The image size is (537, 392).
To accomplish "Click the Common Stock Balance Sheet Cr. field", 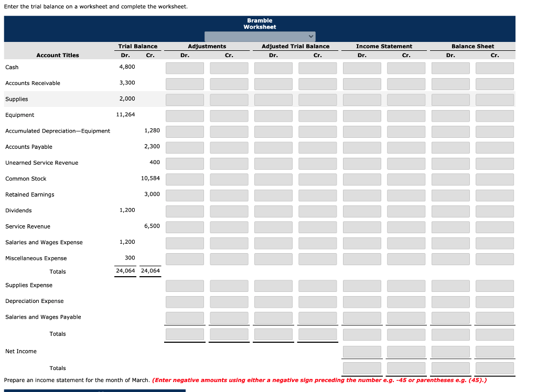I will (495, 179).
